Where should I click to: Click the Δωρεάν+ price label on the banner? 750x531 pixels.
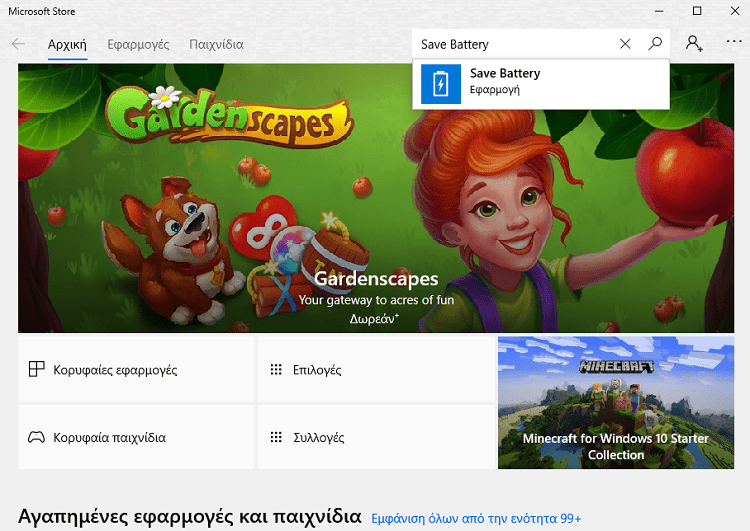pyautogui.click(x=375, y=319)
